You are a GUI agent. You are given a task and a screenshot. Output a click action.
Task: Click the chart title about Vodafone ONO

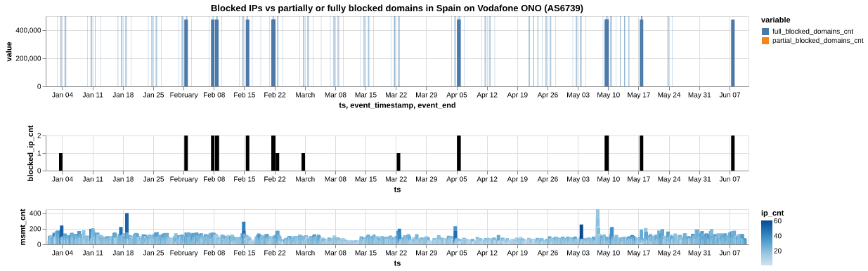pyautogui.click(x=396, y=8)
